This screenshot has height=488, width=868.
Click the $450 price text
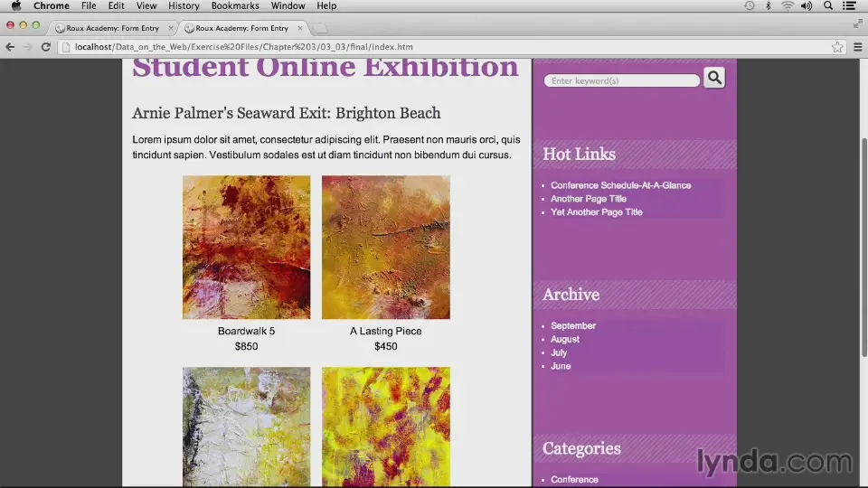coord(386,346)
